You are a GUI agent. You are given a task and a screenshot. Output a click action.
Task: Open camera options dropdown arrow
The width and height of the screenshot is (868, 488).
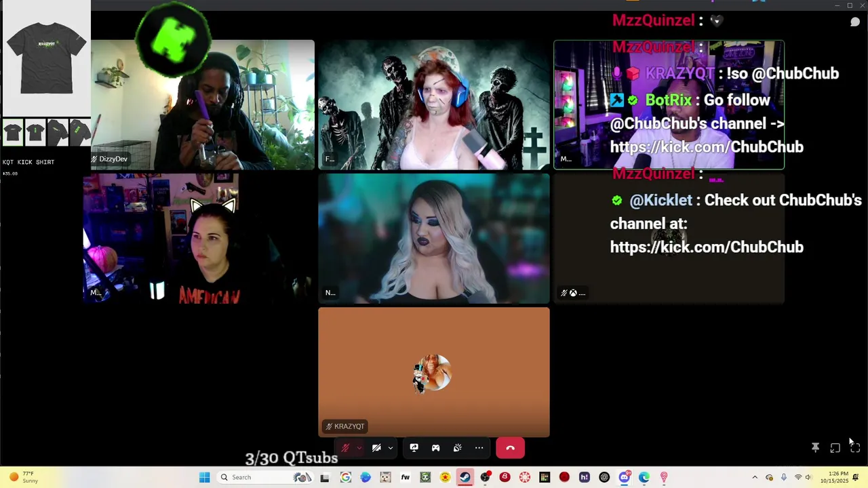tap(391, 448)
